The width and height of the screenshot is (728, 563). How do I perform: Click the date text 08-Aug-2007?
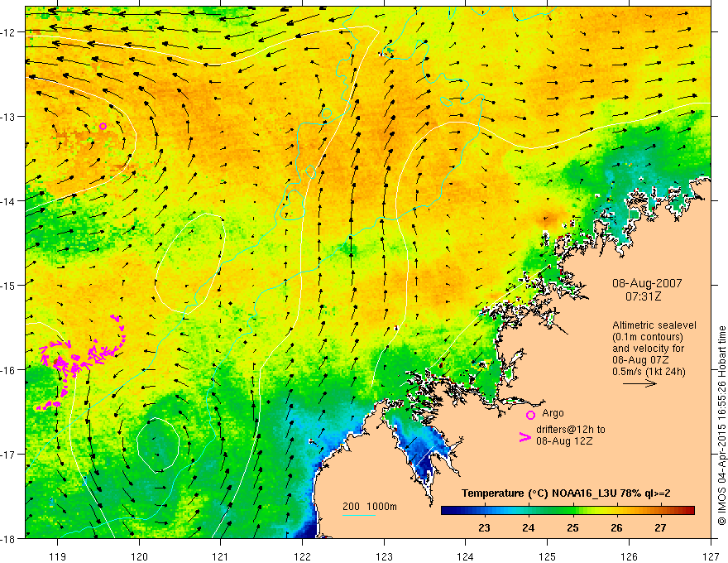pos(647,283)
